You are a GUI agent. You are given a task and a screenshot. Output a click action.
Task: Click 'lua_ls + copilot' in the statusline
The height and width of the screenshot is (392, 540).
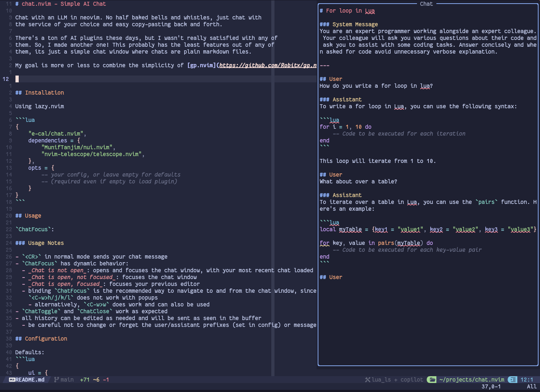point(397,380)
